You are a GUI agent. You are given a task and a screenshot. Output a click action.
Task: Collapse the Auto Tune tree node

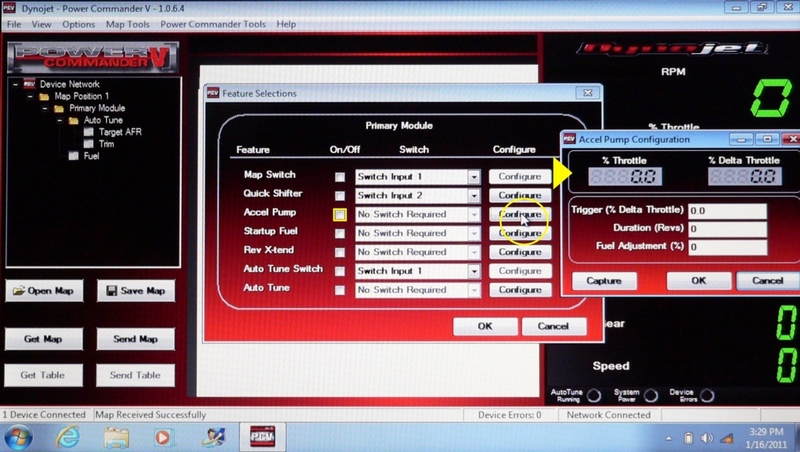coord(59,120)
